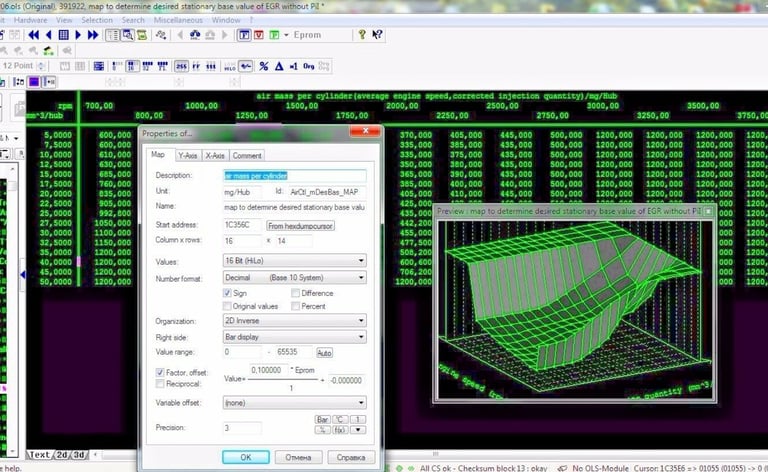Go to previous map with single left arrow
Screen dimensions: 768x472
(x=48, y=35)
